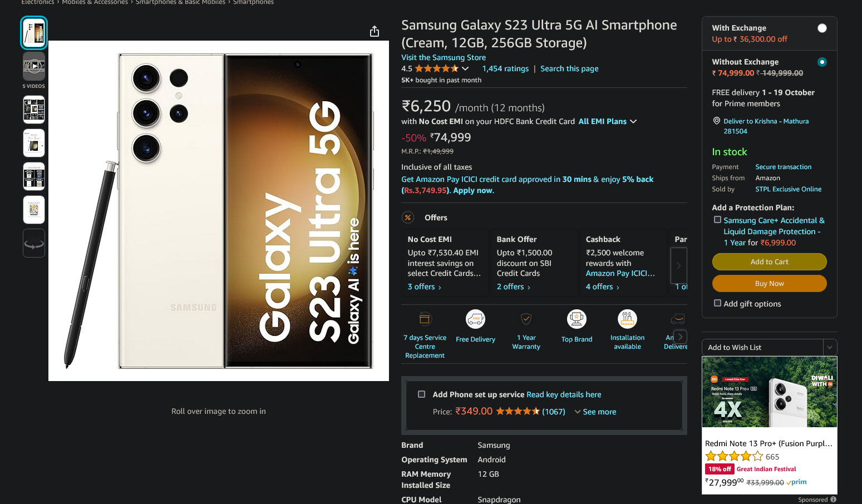Click the No Cost EMI offer card

[x=444, y=262]
